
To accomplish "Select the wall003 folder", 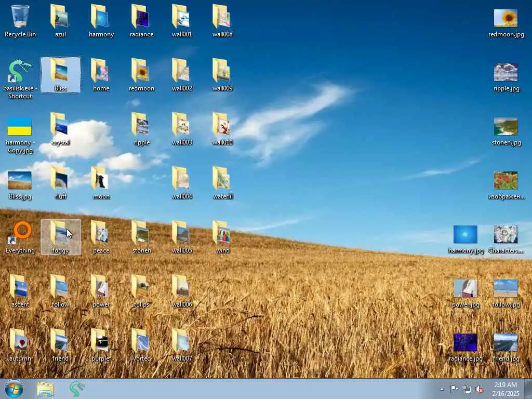I will 182,129.
